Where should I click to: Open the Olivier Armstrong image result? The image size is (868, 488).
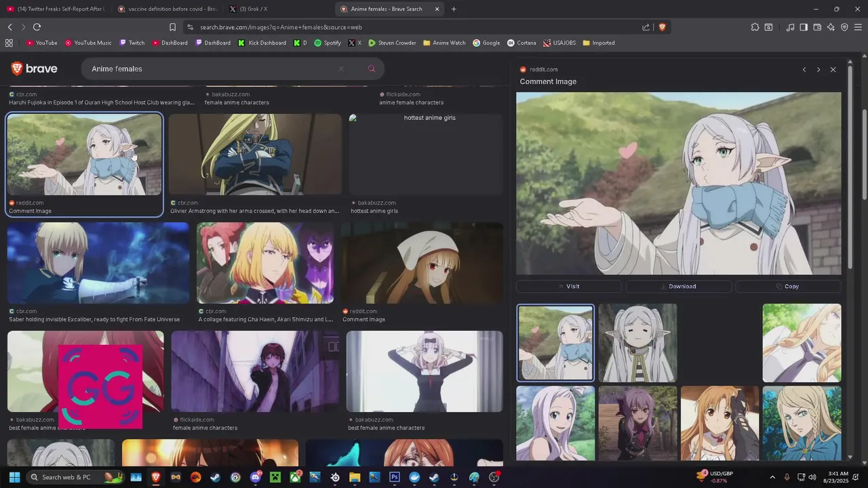[x=255, y=155]
